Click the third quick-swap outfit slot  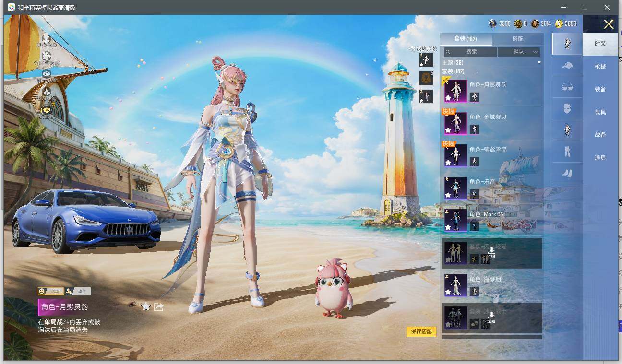(x=426, y=96)
